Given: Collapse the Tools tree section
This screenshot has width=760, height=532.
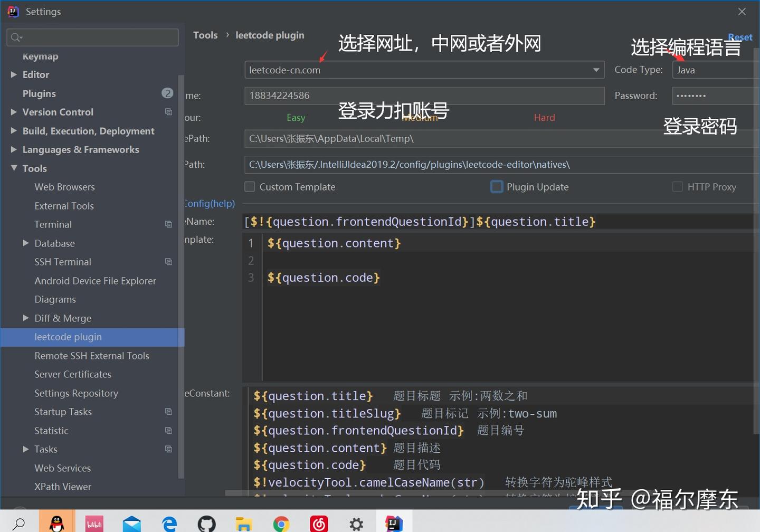Looking at the screenshot, I should pyautogui.click(x=14, y=168).
